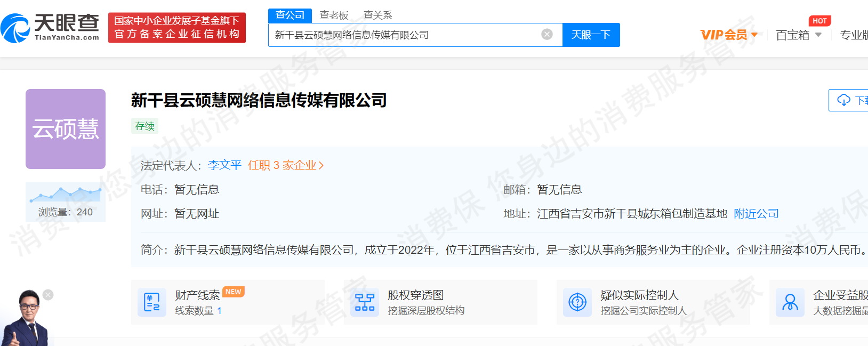Click the 国家中小企业发展子基金旗下 banner
The image size is (868, 346).
tap(177, 28)
